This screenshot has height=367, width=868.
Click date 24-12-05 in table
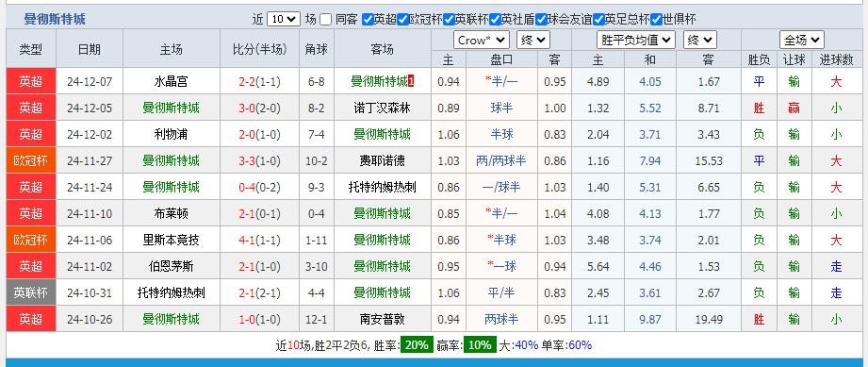tap(90, 108)
